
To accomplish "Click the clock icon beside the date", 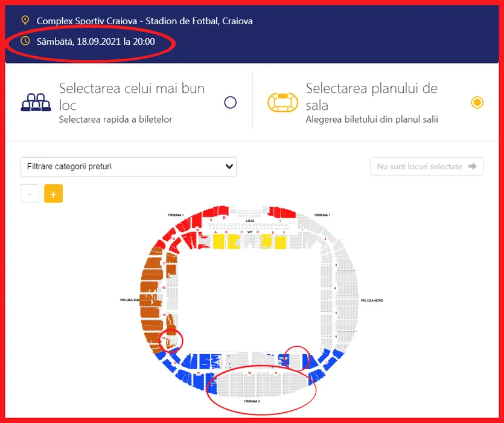I will coord(25,41).
